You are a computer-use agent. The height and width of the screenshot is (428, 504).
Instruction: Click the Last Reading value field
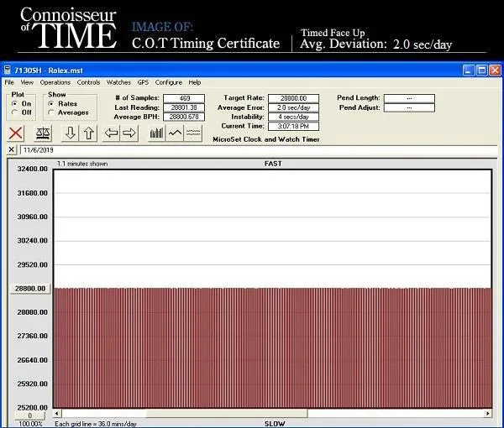184,107
